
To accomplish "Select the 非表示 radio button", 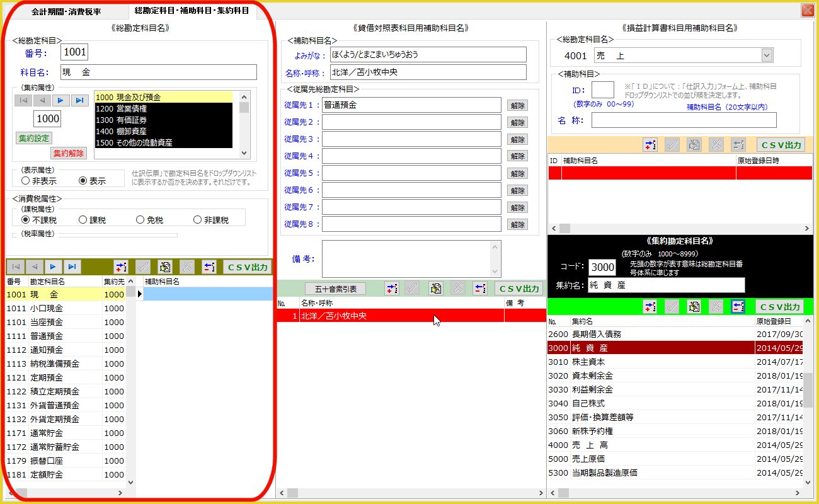I will (x=25, y=181).
